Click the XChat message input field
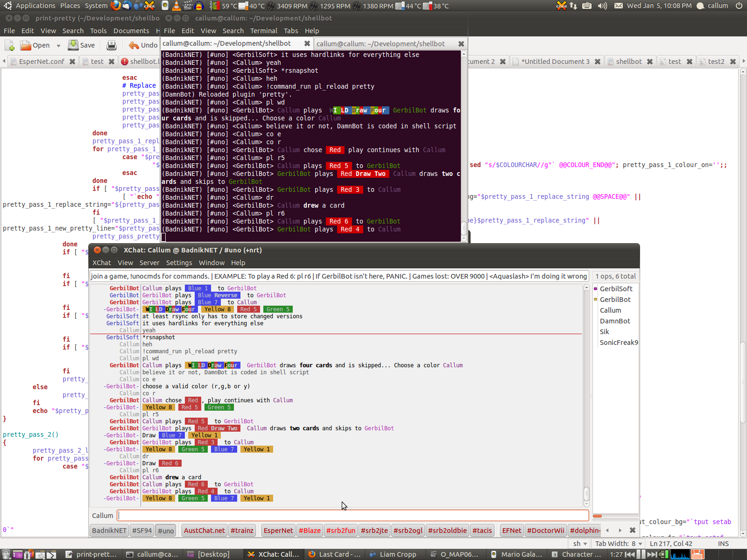Image resolution: width=747 pixels, height=560 pixels. (x=352, y=515)
